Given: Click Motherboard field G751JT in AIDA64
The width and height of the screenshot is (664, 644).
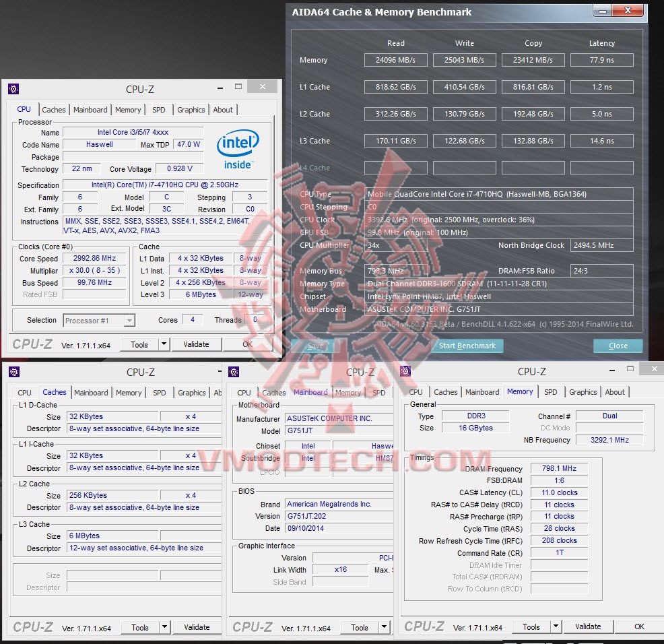Looking at the screenshot, I should 499,309.
